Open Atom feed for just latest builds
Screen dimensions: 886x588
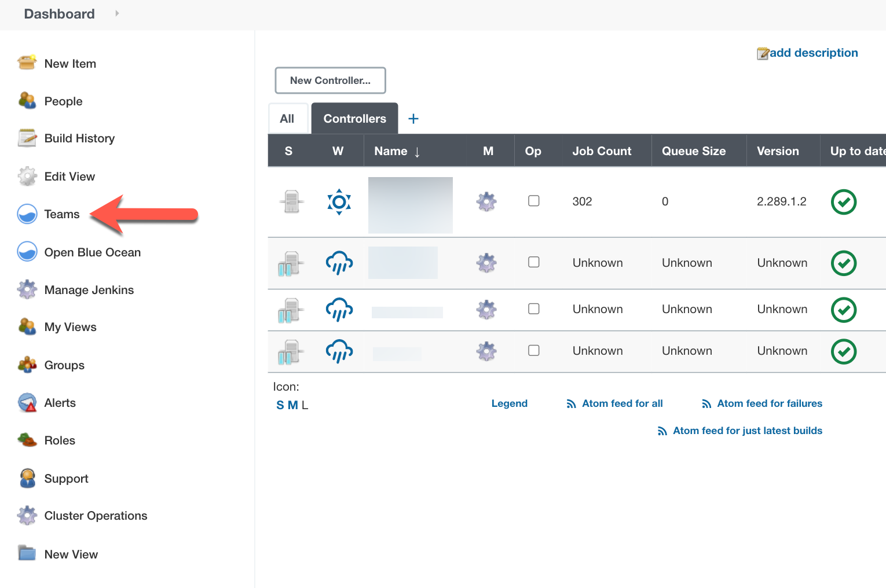point(748,431)
